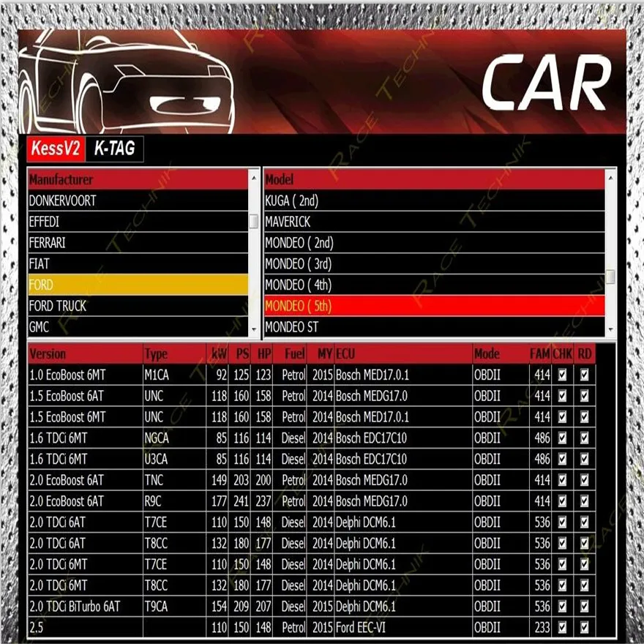Click the R9C type cell

click(x=175, y=501)
